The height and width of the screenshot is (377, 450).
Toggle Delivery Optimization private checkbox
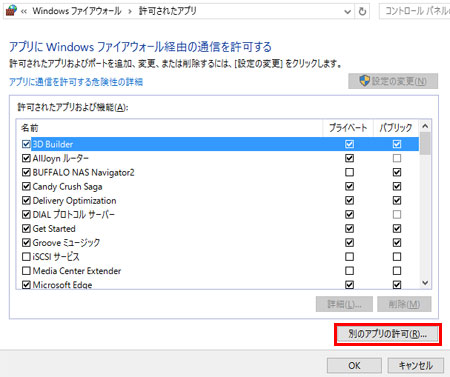(349, 200)
